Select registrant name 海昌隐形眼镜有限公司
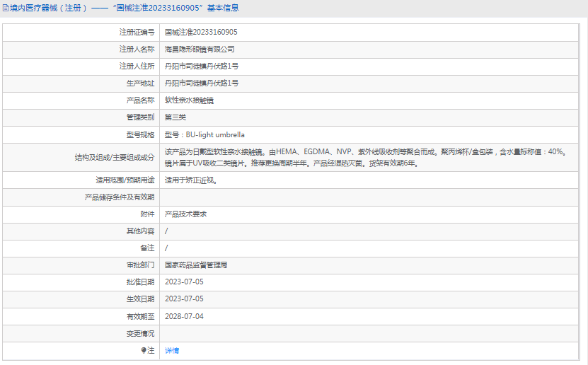 200,50
